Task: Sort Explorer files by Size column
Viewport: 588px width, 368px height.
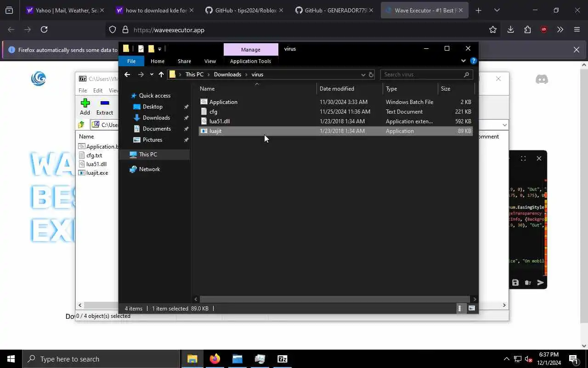Action: tap(456, 89)
